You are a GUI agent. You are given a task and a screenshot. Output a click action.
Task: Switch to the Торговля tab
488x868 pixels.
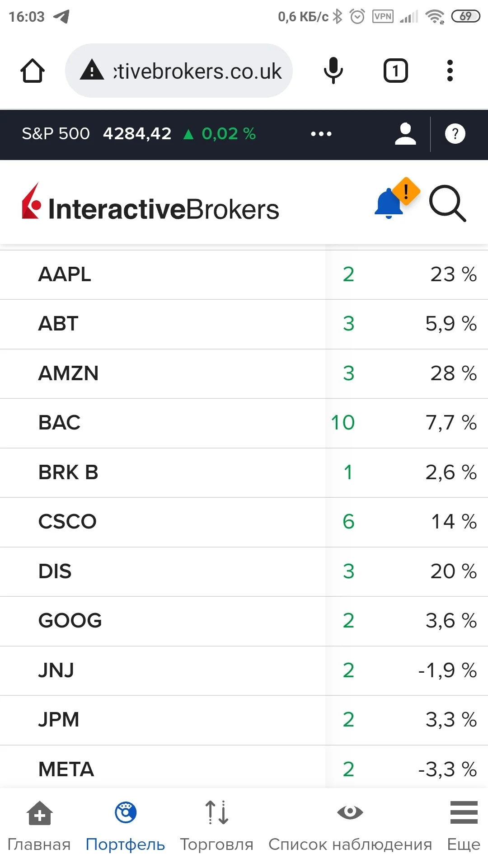(217, 826)
